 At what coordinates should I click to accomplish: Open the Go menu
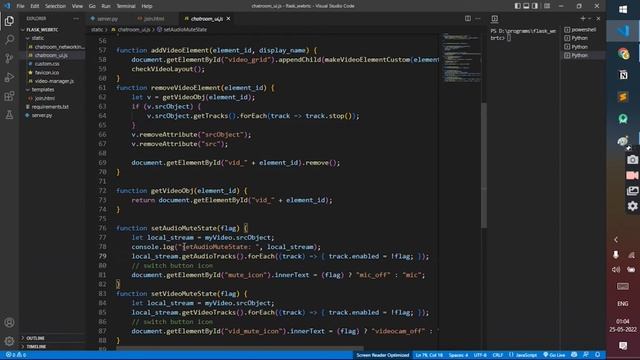92,6
